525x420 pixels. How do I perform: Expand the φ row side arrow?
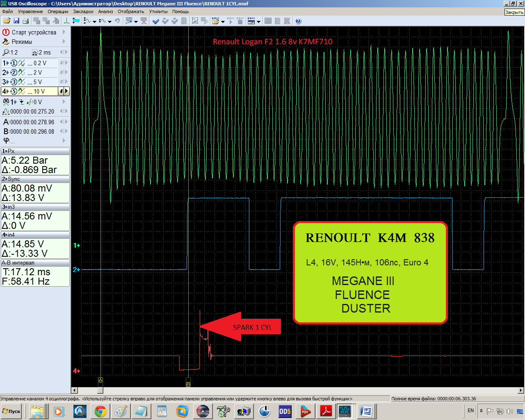(64, 140)
